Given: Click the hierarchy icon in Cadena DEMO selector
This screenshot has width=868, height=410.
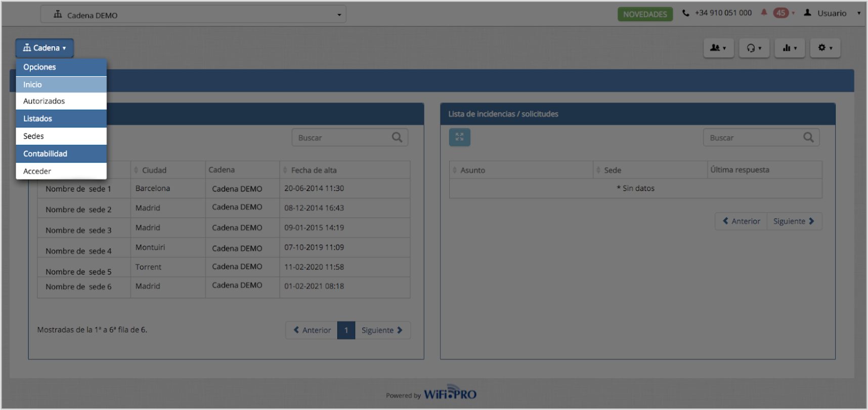Looking at the screenshot, I should coord(58,15).
